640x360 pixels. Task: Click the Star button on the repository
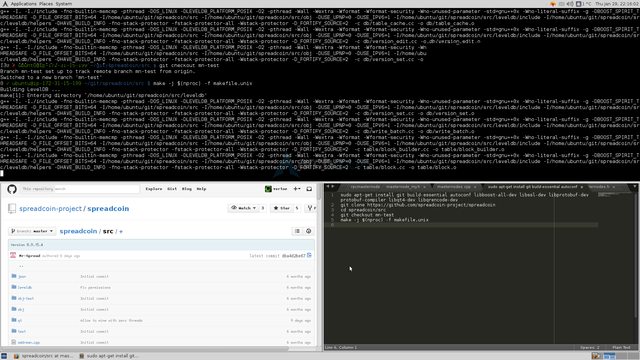(x=282, y=208)
